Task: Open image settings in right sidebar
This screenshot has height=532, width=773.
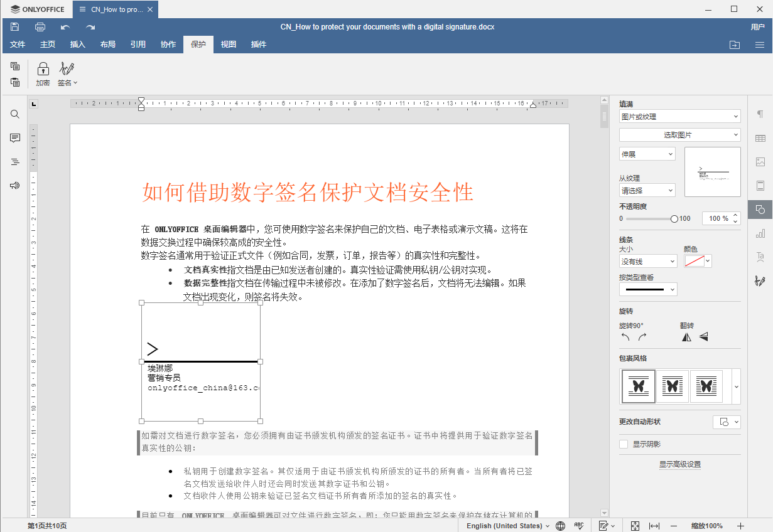Action: coord(760,162)
